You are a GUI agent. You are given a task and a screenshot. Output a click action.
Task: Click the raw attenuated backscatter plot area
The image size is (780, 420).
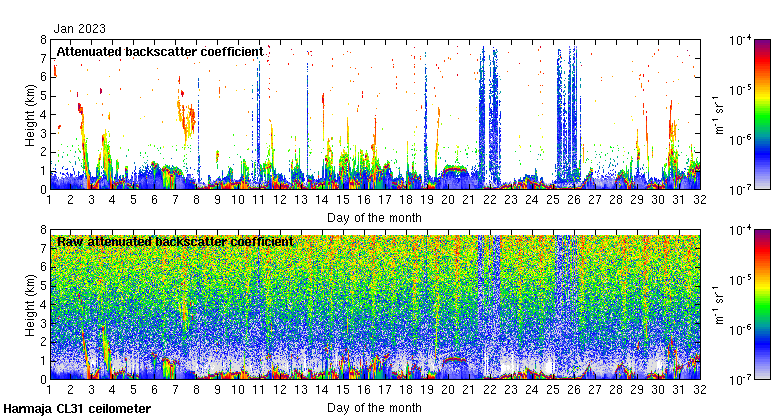click(375, 305)
